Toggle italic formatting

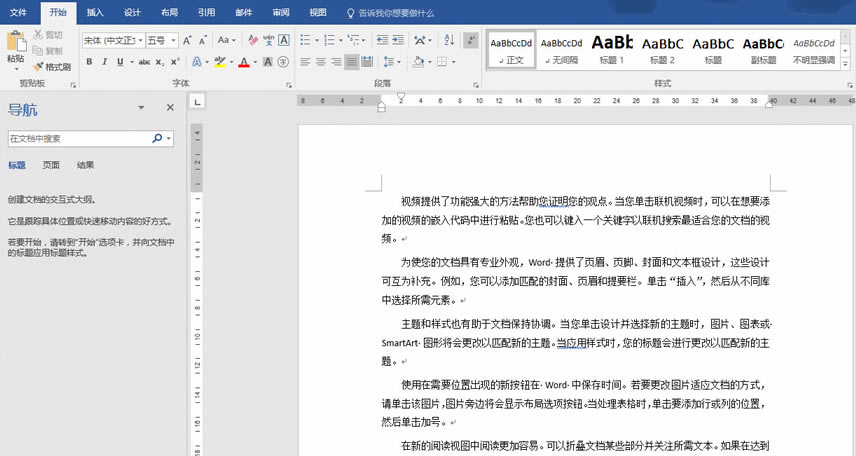[104, 62]
